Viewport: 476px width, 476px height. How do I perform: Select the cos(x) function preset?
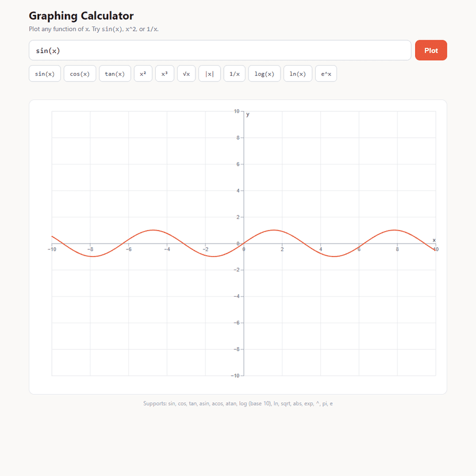(80, 74)
